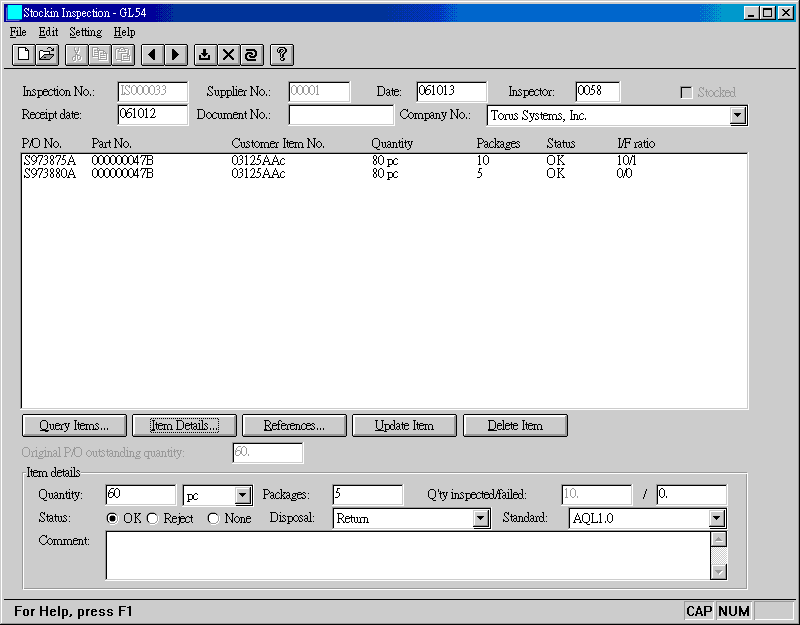Viewport: 800px width, 625px height.
Task: Go to next record with right arrow
Action: click(175, 55)
